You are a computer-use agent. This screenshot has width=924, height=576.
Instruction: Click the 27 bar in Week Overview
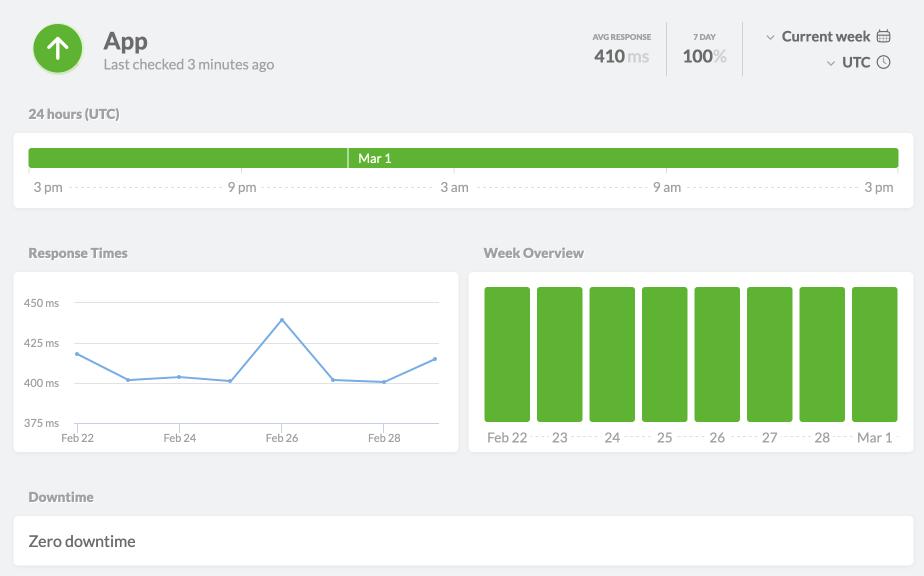769,354
